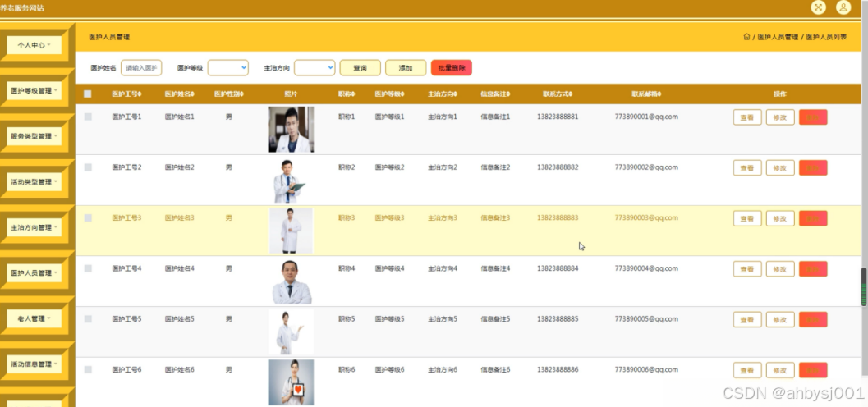Screen dimensions: 868x407
Task: Click email 773890003@qq.com cell
Action: click(646, 218)
